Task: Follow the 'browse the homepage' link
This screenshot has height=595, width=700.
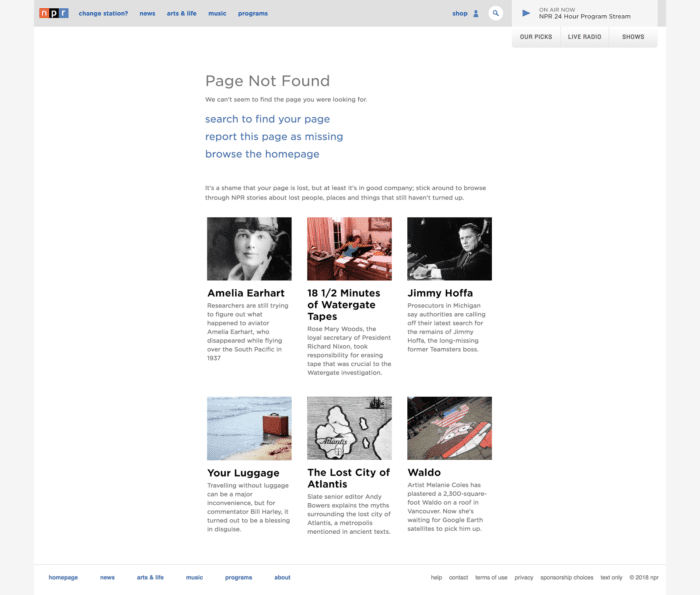Action: pyautogui.click(x=262, y=154)
